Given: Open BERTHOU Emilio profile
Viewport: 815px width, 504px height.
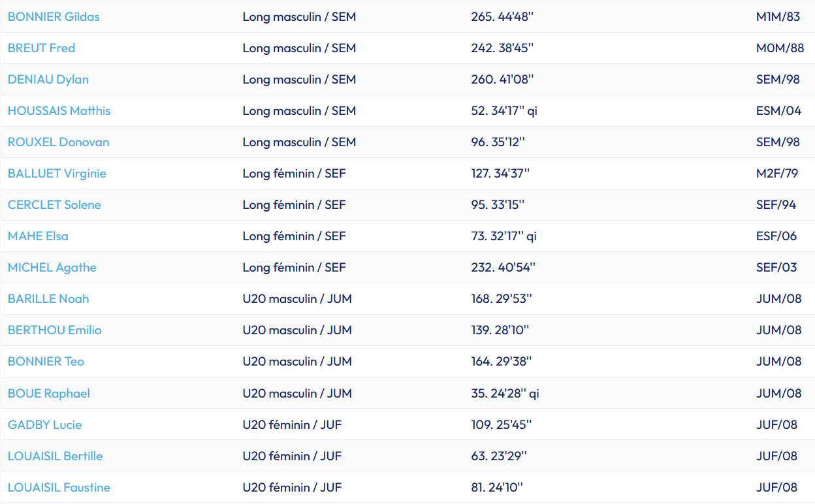Looking at the screenshot, I should [54, 330].
